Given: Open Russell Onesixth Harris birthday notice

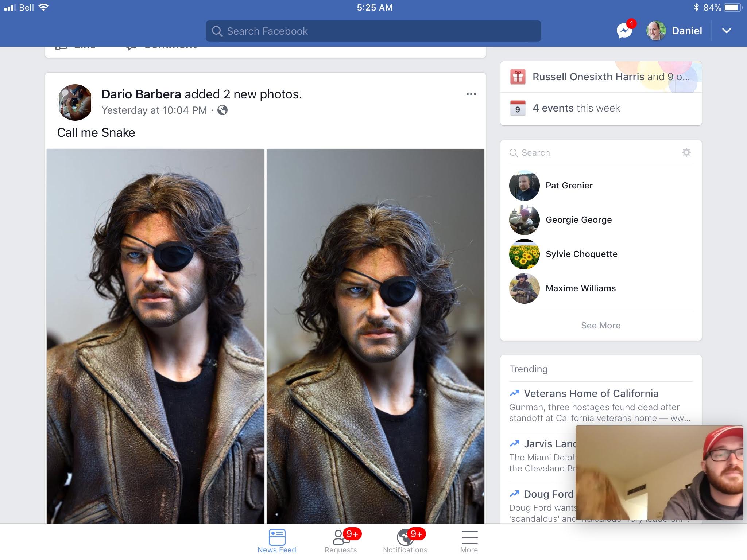Looking at the screenshot, I should click(601, 77).
